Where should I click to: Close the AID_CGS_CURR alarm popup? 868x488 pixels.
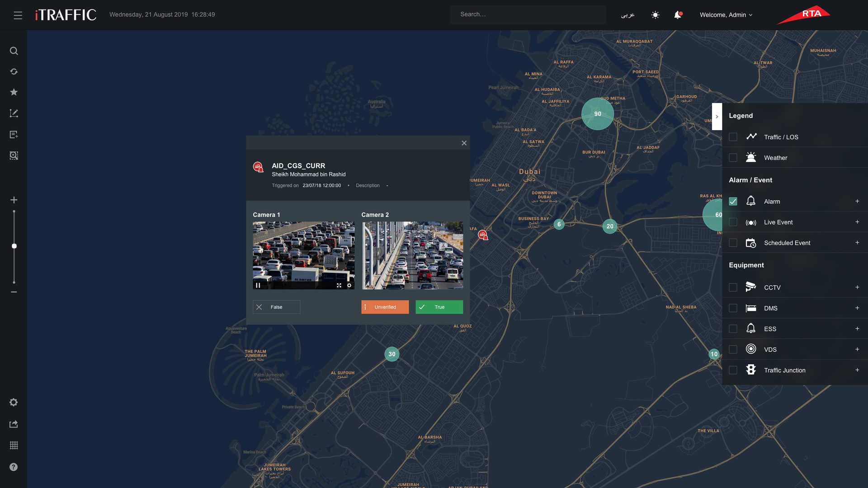pyautogui.click(x=464, y=143)
